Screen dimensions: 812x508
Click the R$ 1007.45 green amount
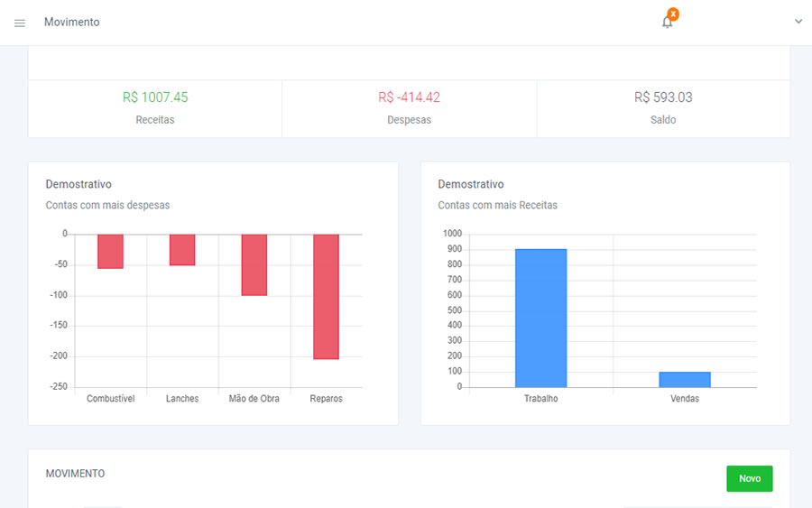tap(155, 97)
